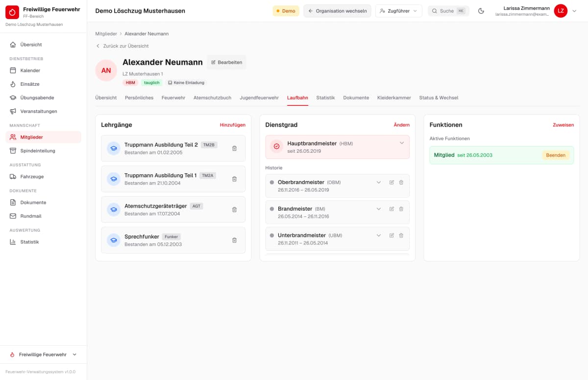This screenshot has width=588, height=380.
Task: Open the Persönliches tab
Action: click(x=139, y=98)
